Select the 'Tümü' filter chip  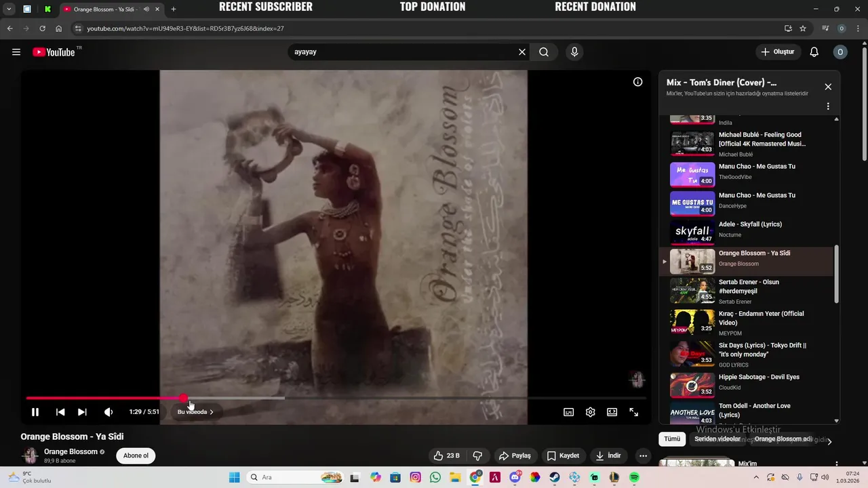click(x=672, y=439)
